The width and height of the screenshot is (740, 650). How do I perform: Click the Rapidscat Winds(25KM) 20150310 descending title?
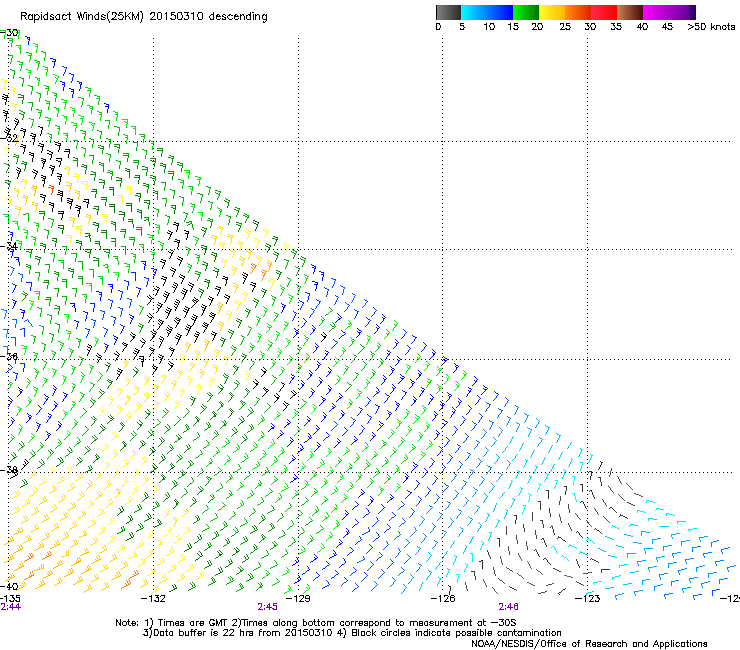(x=143, y=17)
